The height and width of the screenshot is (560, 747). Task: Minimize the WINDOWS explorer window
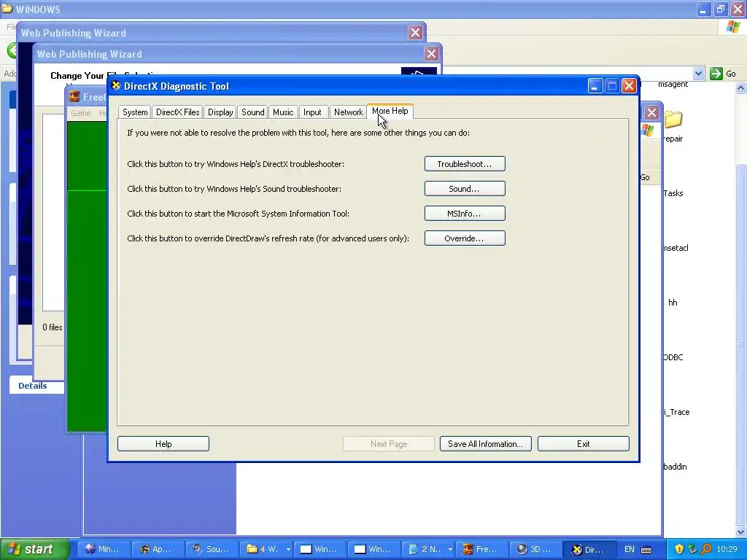click(704, 9)
